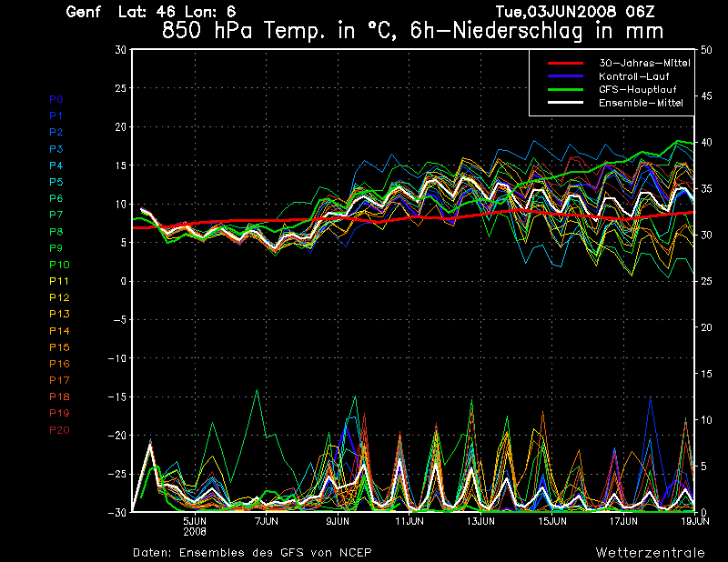Viewport: 728px width, 562px height.
Task: Click the GFS-Hauptlauf legend text
Action: [x=638, y=89]
